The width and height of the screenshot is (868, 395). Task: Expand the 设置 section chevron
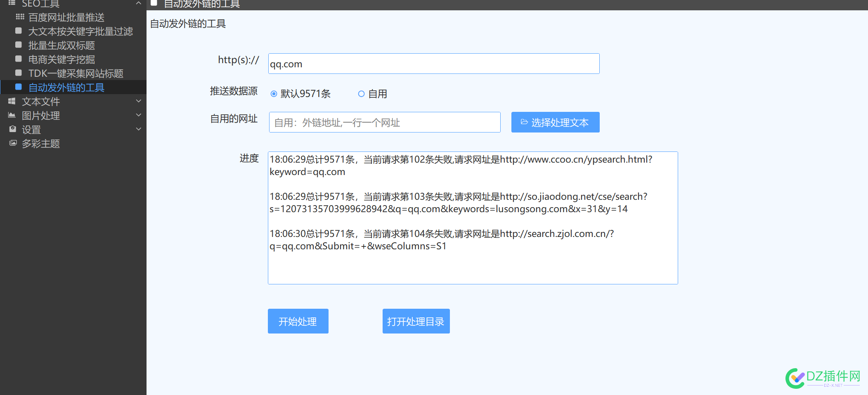[139, 129]
